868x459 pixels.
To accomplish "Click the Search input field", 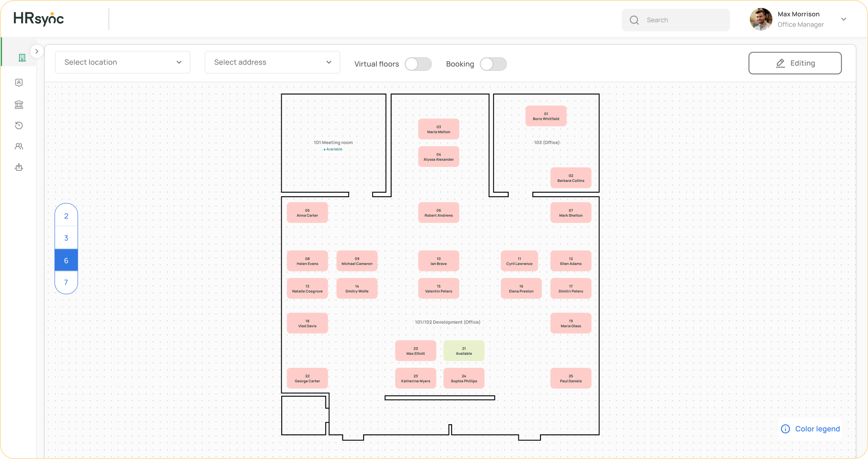I will point(675,20).
